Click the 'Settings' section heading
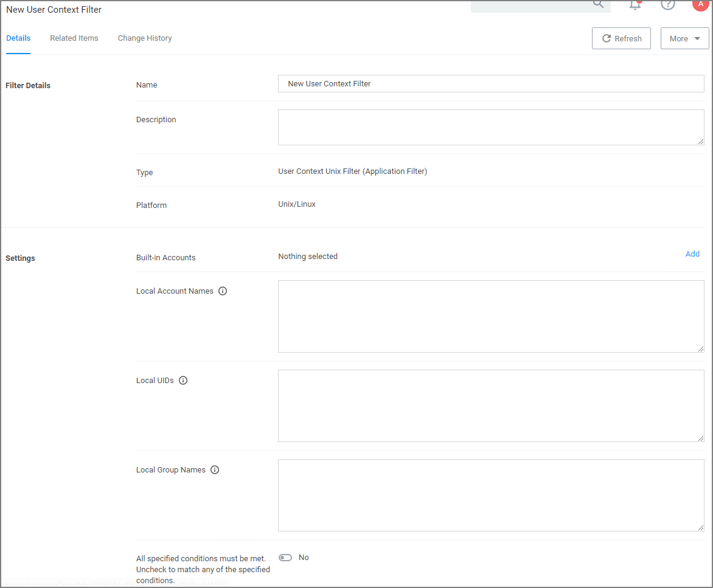The height and width of the screenshot is (588, 713). tap(20, 258)
